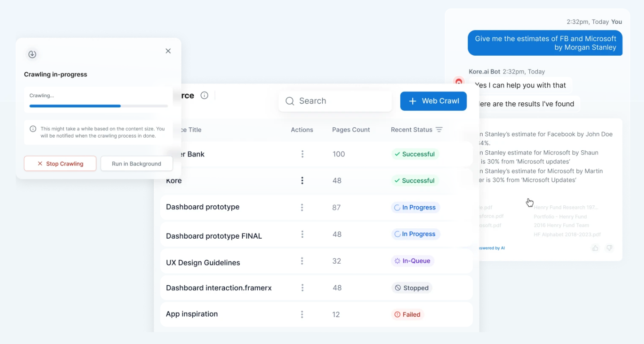The image size is (644, 344).
Task: Click Stopped badge for Dashboard interaction.framerx
Action: [x=411, y=288]
